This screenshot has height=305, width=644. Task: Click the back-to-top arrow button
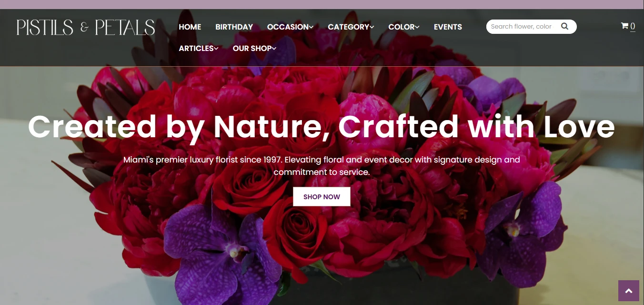pyautogui.click(x=628, y=291)
